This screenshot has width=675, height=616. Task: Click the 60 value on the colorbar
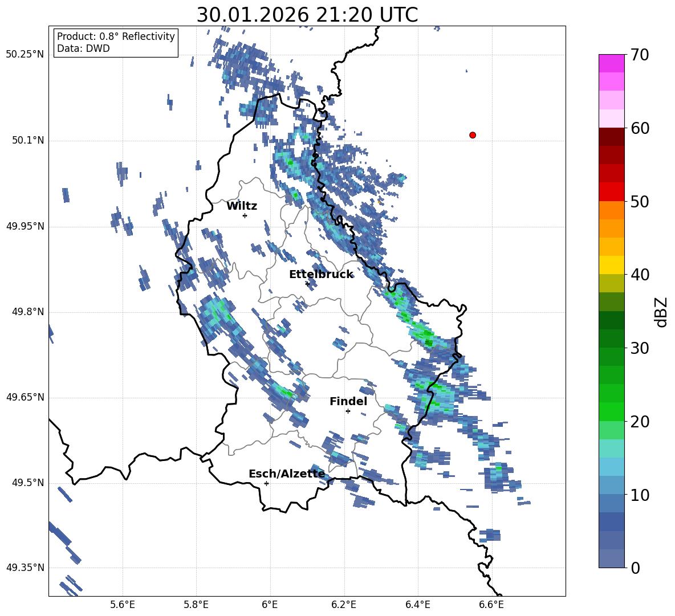click(x=640, y=128)
